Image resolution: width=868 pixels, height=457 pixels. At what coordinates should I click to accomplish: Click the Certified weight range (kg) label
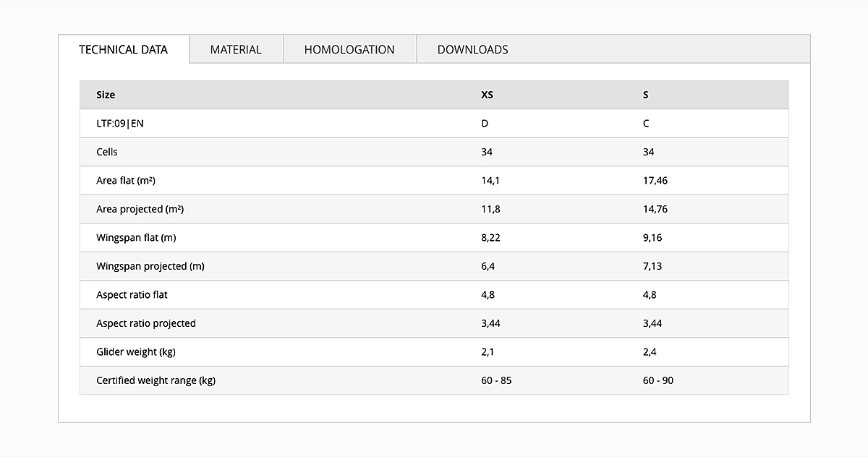tap(156, 380)
